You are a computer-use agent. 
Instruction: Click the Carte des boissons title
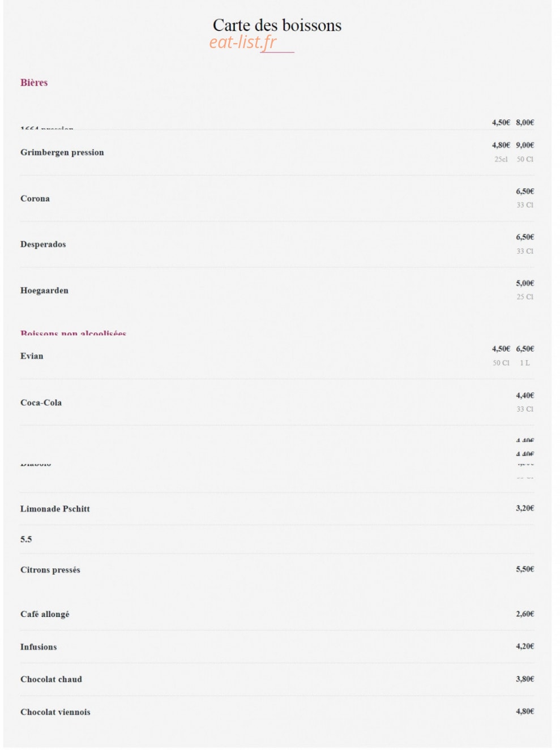277,25
